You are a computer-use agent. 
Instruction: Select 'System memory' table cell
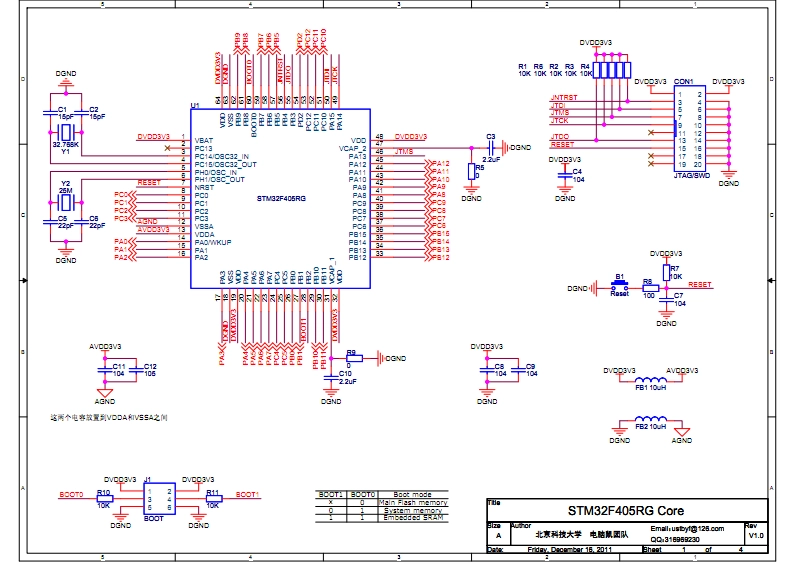413,510
